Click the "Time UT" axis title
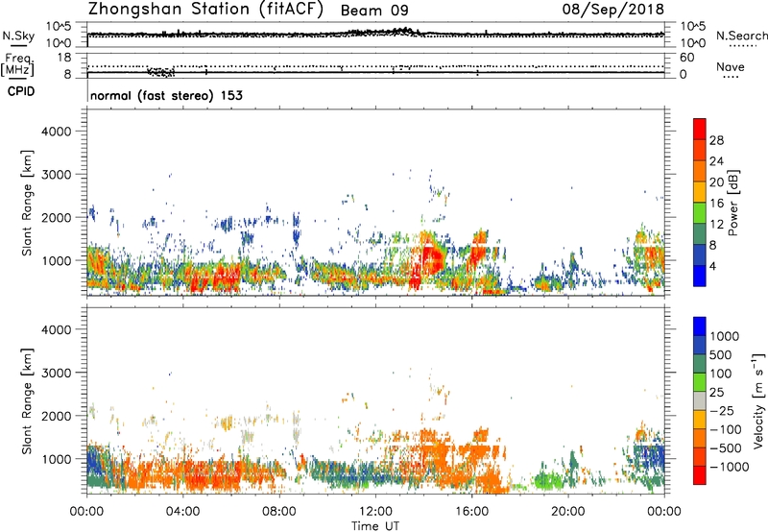This screenshot has width=768, height=532. pos(375,526)
